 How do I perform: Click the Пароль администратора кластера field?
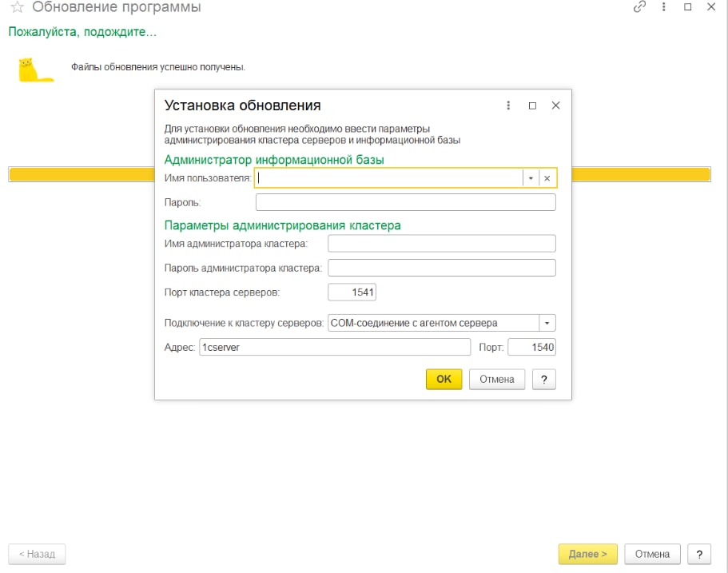coord(442,268)
